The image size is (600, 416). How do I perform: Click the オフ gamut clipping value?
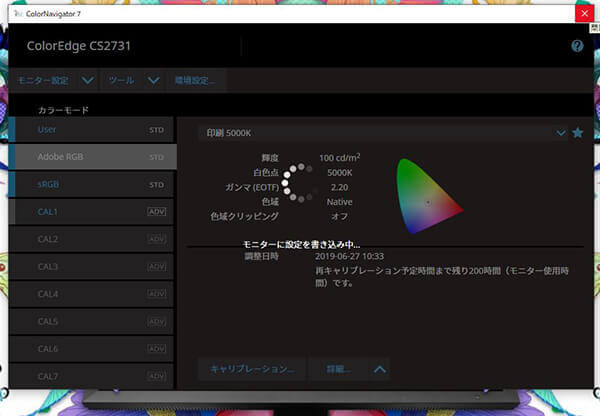[340, 216]
